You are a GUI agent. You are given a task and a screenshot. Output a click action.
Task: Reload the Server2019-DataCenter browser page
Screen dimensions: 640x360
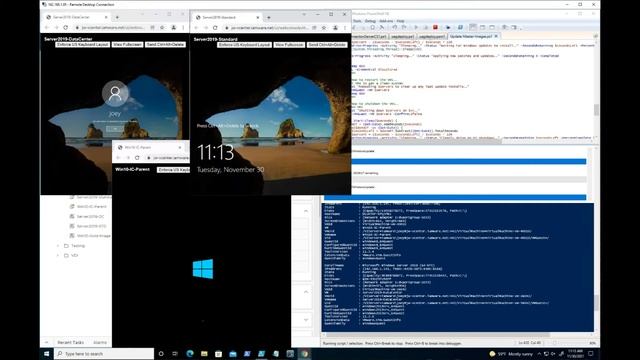click(x=66, y=27)
